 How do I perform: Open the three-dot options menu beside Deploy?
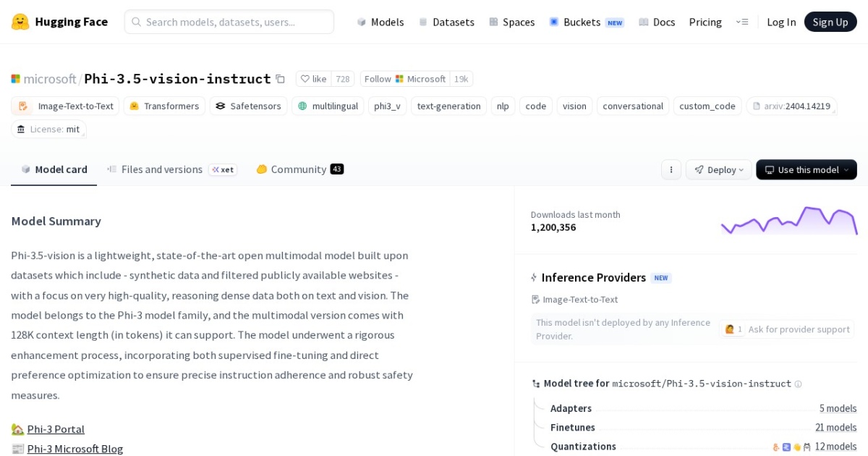[x=671, y=169]
